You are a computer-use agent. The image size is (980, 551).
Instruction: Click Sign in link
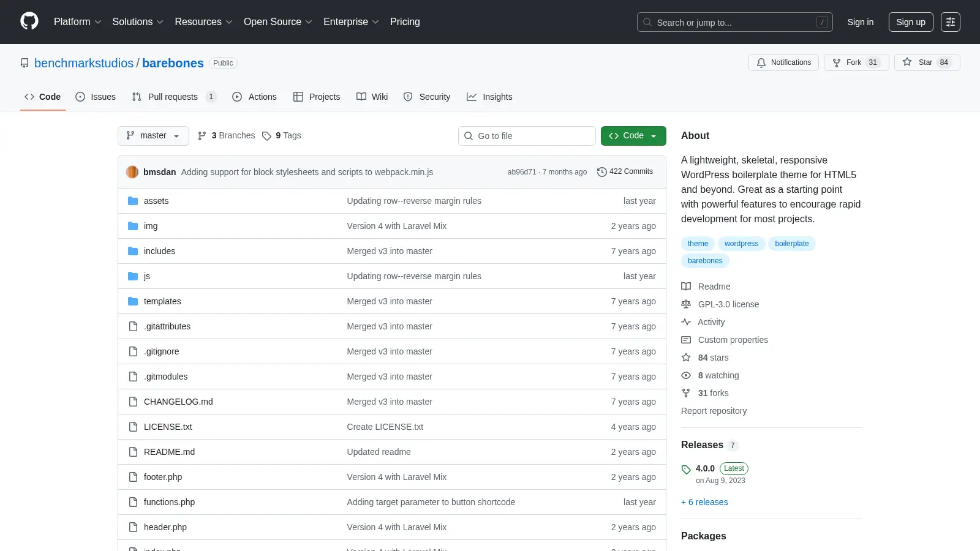[x=861, y=22]
